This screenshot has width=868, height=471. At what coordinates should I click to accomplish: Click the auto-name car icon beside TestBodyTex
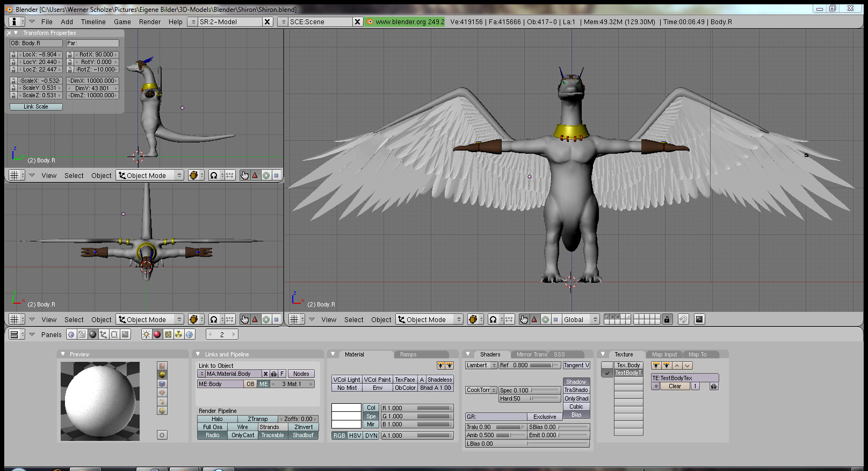(713, 386)
